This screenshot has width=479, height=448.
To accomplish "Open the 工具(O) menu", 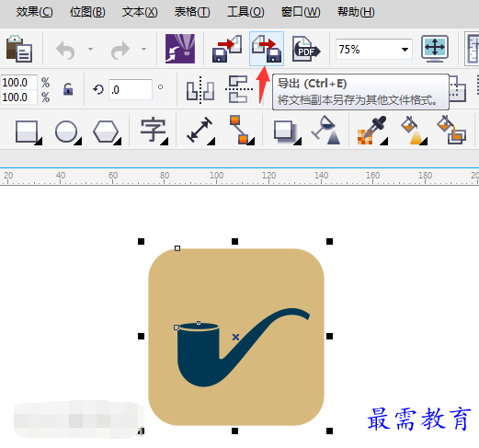I will 245,12.
